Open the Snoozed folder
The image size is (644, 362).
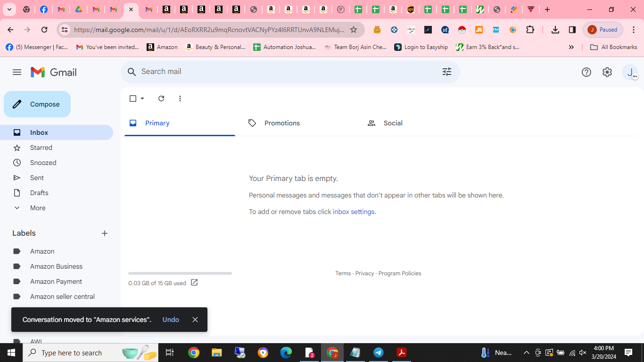tap(57, 163)
